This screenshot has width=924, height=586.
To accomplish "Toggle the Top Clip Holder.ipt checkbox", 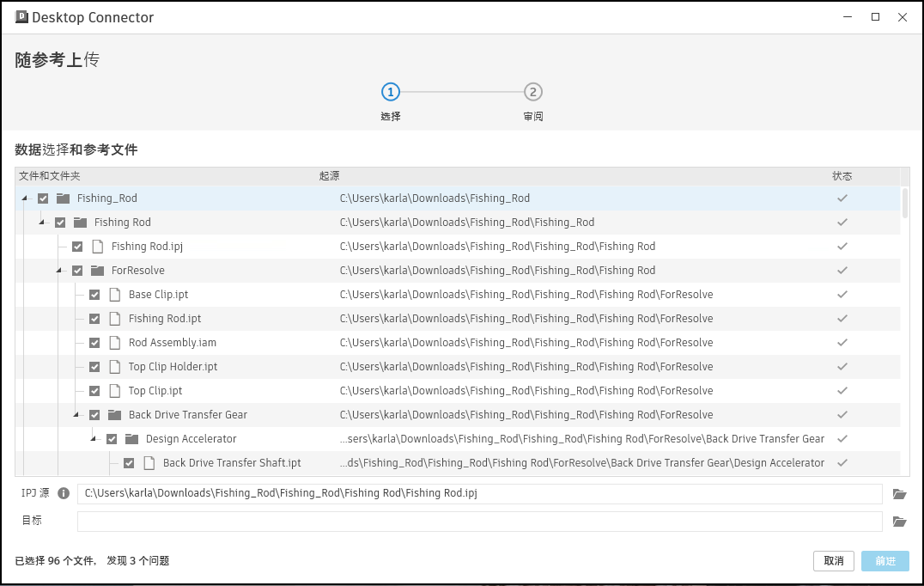I will click(x=94, y=367).
